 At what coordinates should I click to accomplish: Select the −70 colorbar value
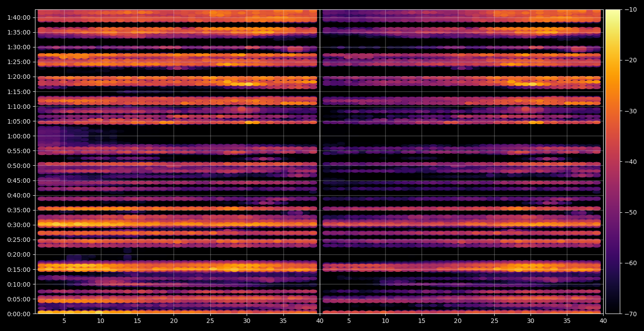(631, 314)
